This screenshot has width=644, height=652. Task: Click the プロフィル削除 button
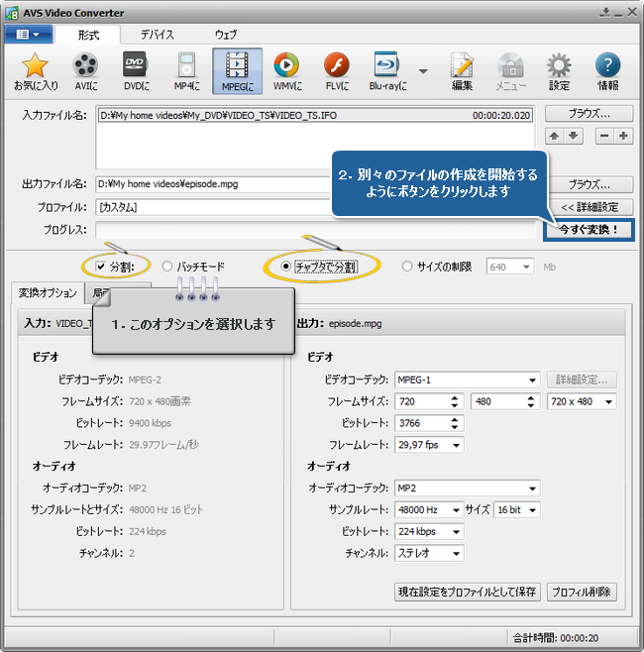click(x=582, y=592)
